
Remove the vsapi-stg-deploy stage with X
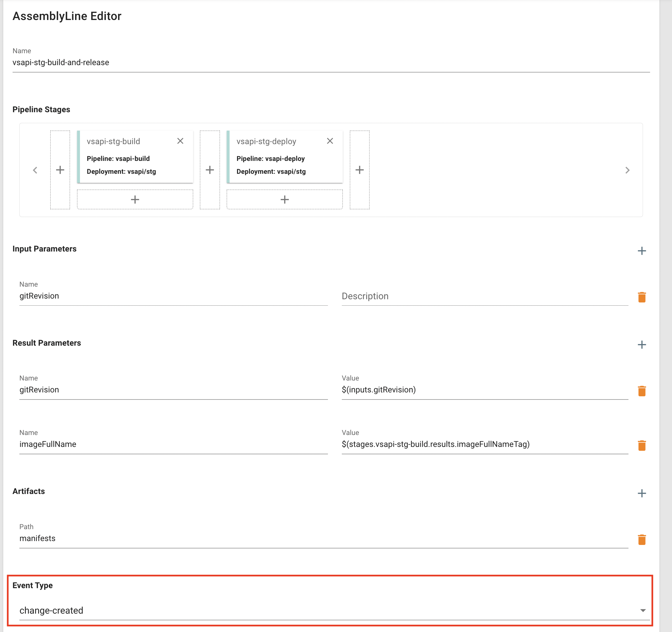click(330, 141)
